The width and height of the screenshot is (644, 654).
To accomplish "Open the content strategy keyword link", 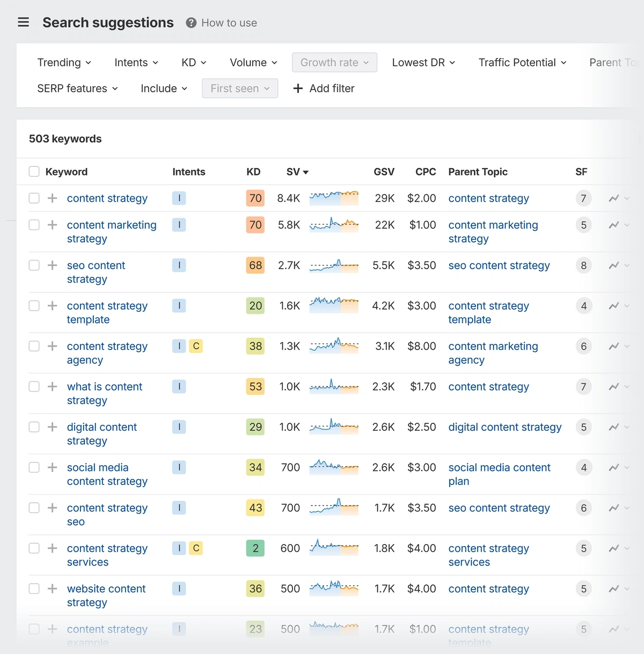I will tap(107, 198).
